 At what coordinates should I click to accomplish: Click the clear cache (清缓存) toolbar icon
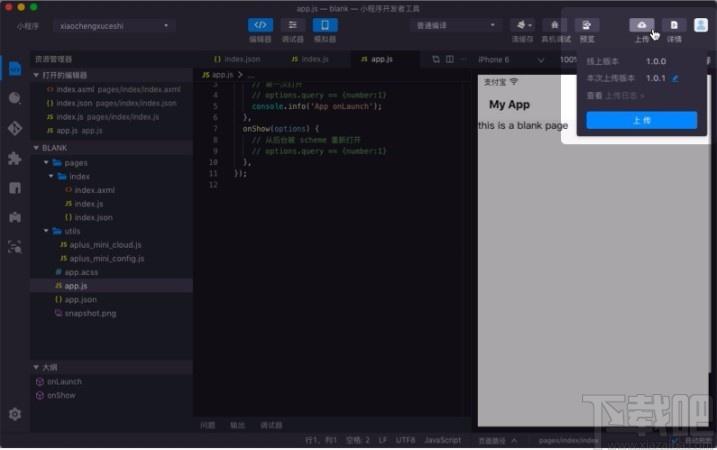(522, 25)
